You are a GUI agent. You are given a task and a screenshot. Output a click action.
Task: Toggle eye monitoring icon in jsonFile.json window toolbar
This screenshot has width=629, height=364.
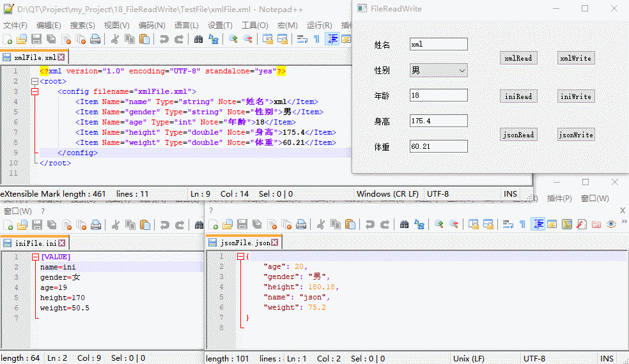click(611, 225)
